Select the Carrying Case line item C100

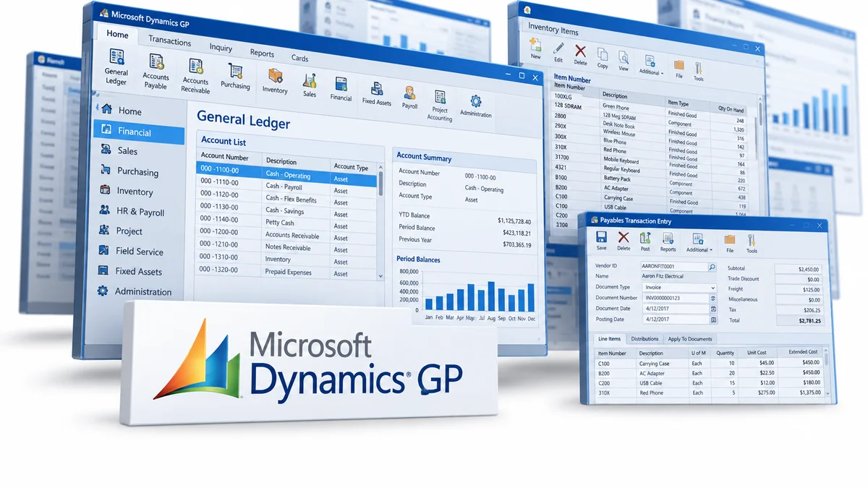point(709,363)
